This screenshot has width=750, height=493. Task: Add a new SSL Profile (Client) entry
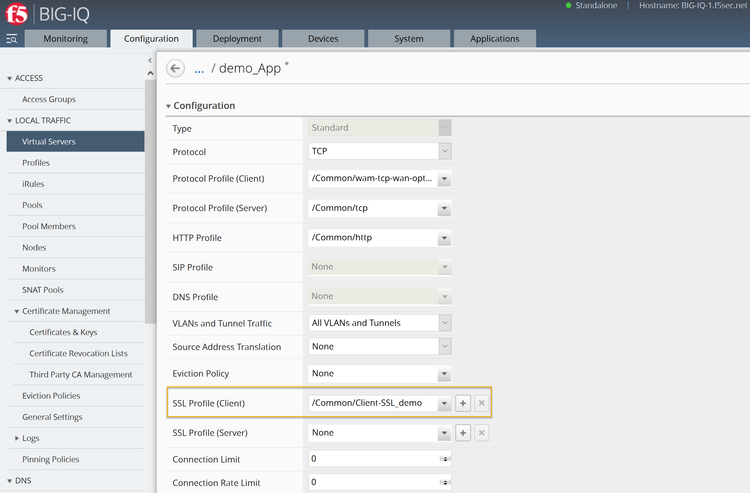(x=463, y=403)
